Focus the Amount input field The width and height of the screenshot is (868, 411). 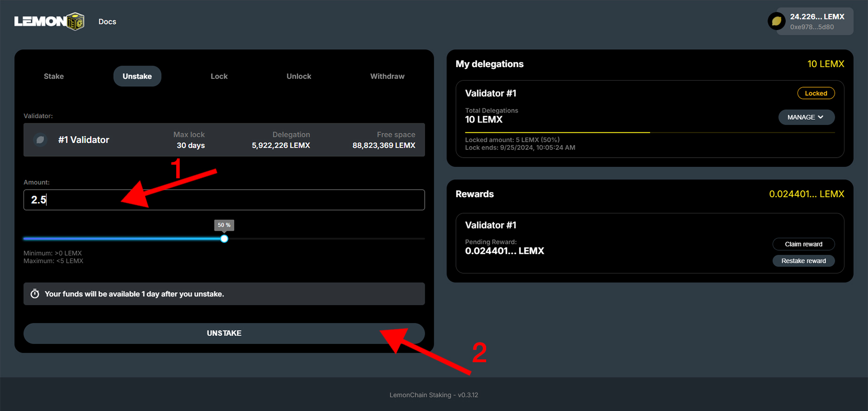224,200
